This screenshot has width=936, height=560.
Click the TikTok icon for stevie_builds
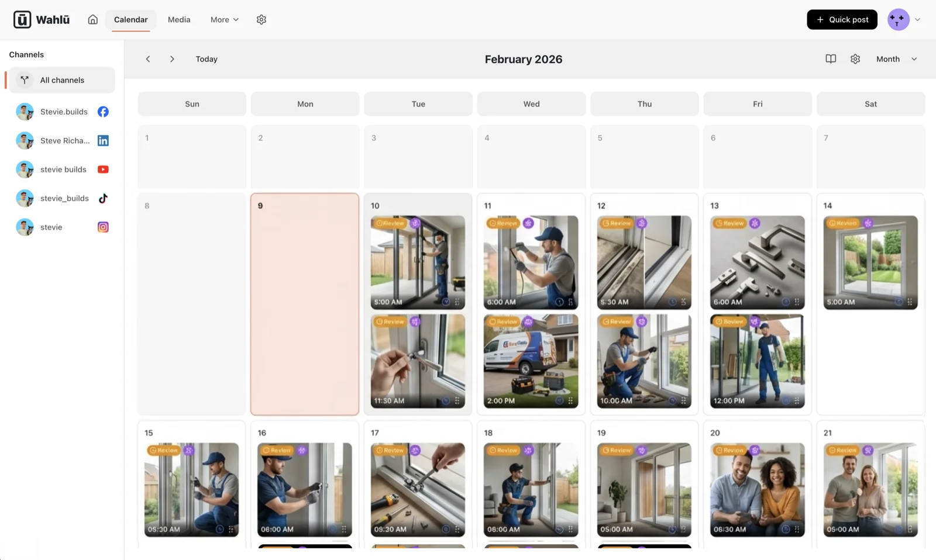103,198
